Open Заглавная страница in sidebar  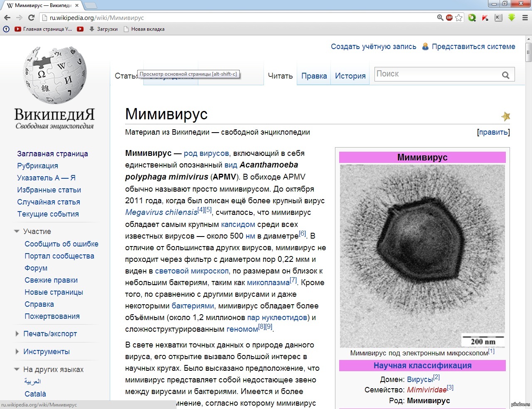[52, 154]
